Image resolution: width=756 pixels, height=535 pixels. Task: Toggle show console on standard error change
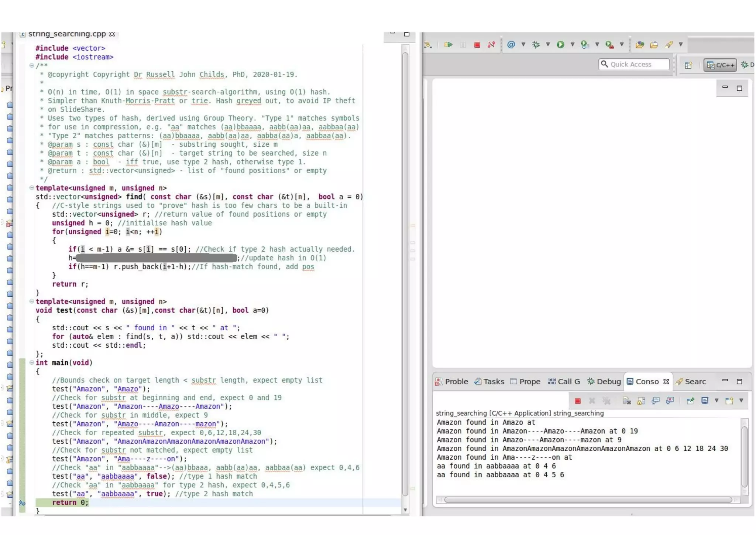(670, 401)
